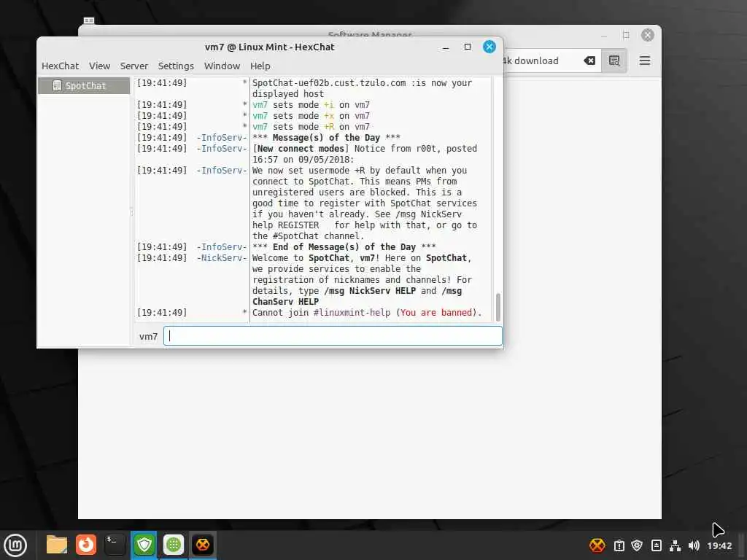The image size is (747, 560).
Task: Open the Terminal from taskbar
Action: [x=115, y=545]
